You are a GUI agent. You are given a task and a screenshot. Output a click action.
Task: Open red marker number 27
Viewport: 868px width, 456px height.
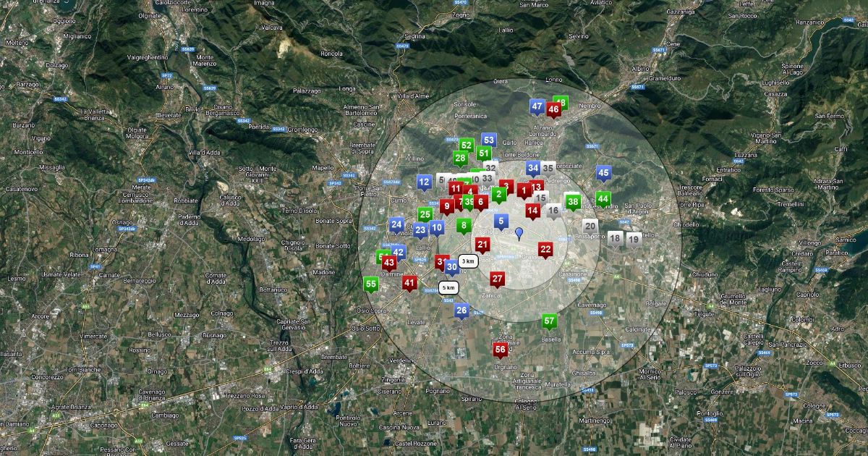click(497, 279)
